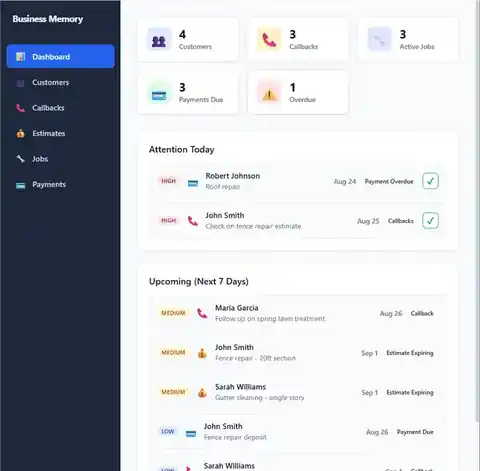This screenshot has width=480, height=471.
Task: Click the HIGH badge on Robert Johnson row
Action: tap(168, 181)
